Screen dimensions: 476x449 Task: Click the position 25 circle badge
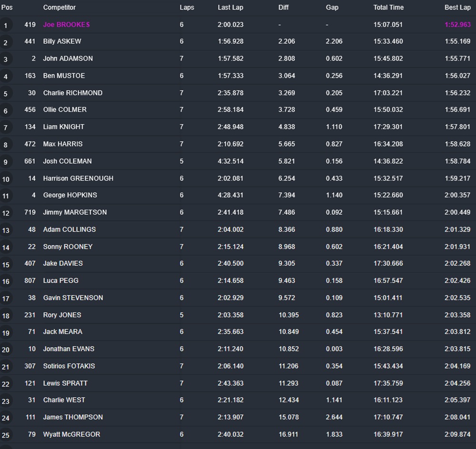pyautogui.click(x=6, y=435)
